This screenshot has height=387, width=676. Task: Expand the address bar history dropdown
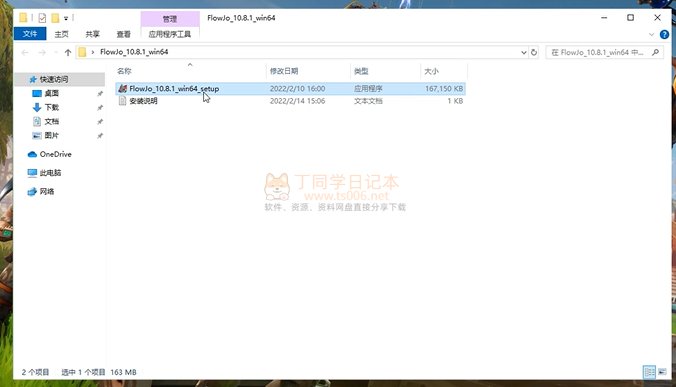(x=523, y=53)
